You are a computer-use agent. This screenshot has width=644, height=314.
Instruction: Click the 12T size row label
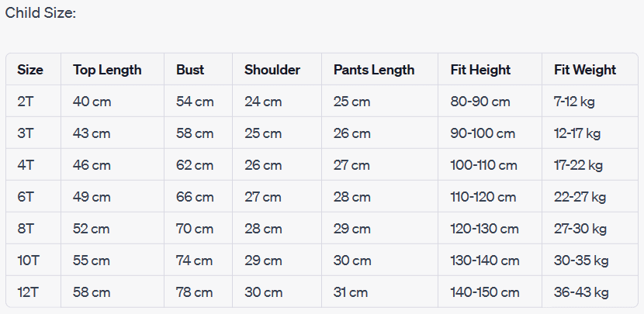[x=28, y=292]
